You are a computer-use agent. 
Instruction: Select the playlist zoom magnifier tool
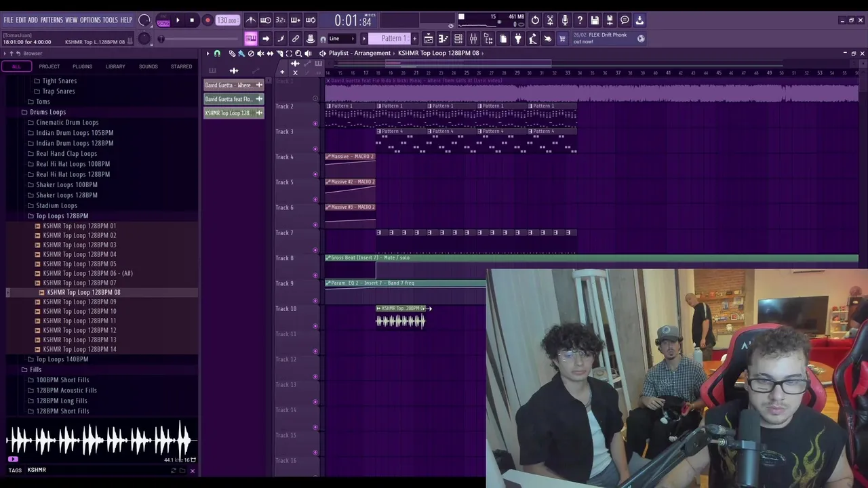[298, 54]
